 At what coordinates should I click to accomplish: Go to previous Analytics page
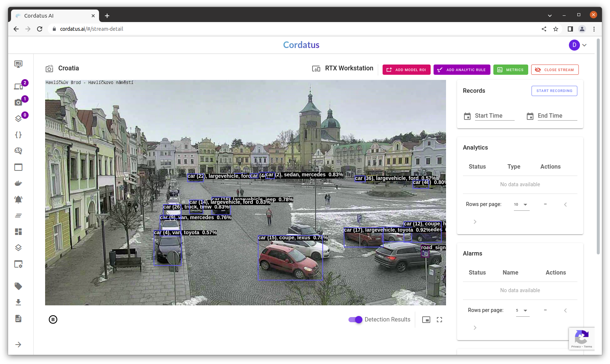tap(565, 205)
